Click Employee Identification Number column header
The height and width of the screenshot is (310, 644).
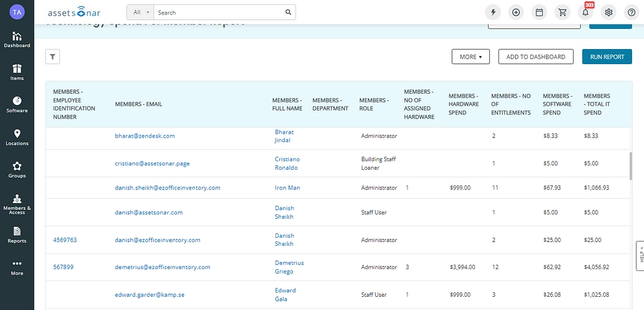coord(74,104)
